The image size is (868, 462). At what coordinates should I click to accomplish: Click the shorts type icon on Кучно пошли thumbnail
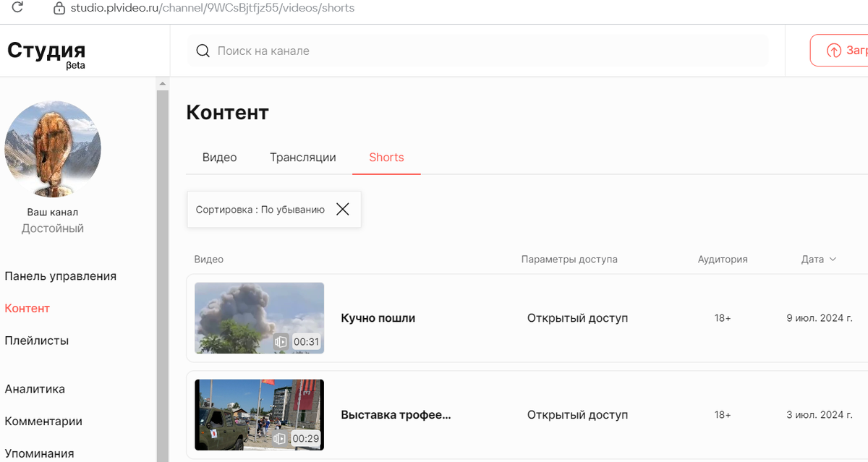[281, 341]
